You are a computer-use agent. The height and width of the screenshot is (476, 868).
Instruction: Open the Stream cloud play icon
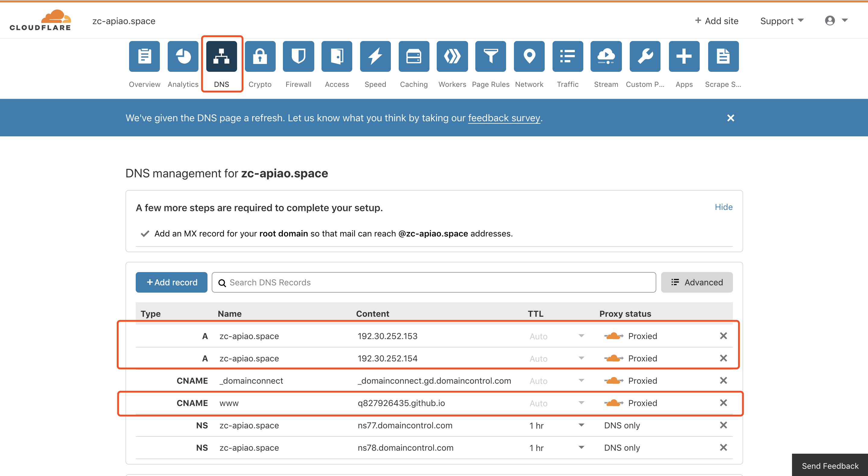[x=606, y=56]
